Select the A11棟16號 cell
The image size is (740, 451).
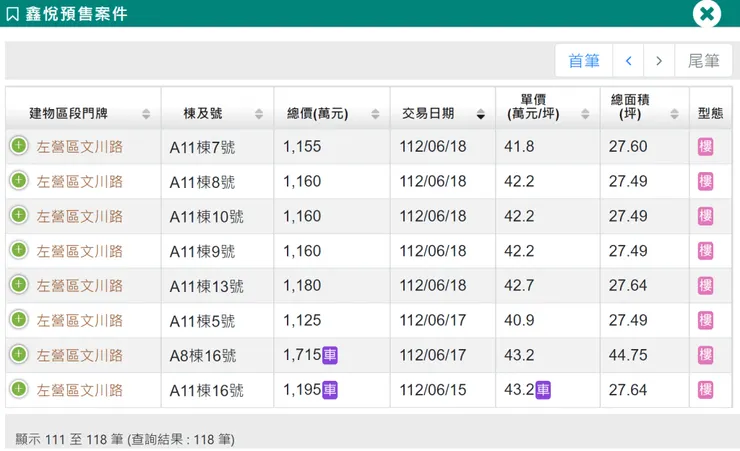pos(217,391)
